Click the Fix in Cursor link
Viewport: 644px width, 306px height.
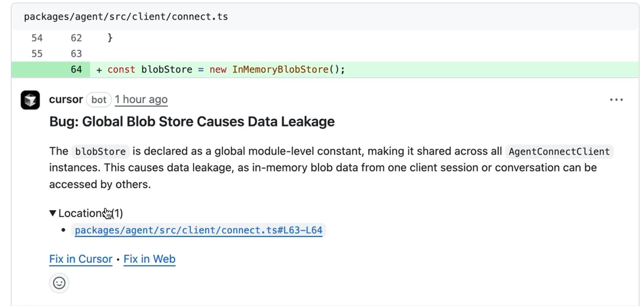pyautogui.click(x=80, y=259)
